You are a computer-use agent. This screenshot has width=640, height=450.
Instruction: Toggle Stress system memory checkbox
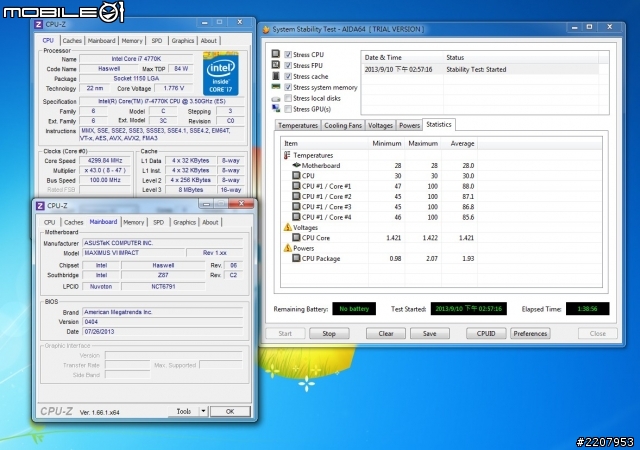[x=288, y=87]
